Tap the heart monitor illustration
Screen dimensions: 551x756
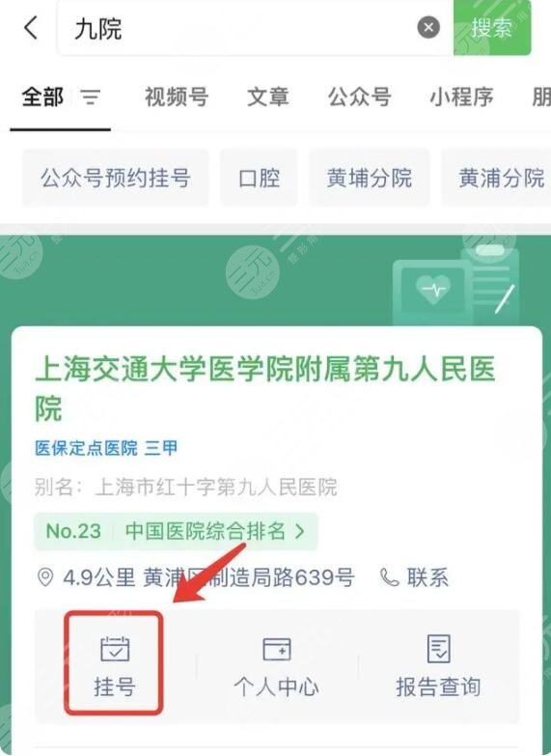click(455, 285)
